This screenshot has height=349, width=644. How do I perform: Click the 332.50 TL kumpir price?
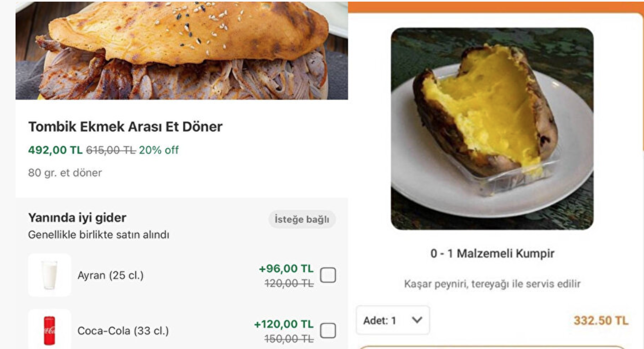(x=600, y=320)
